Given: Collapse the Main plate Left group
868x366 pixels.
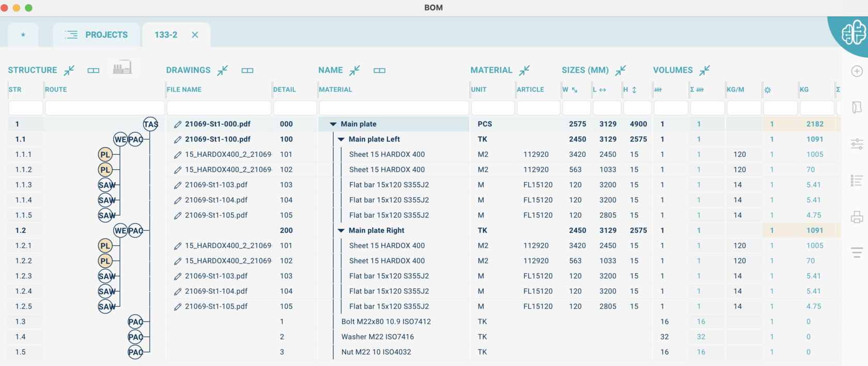Looking at the screenshot, I should point(341,139).
